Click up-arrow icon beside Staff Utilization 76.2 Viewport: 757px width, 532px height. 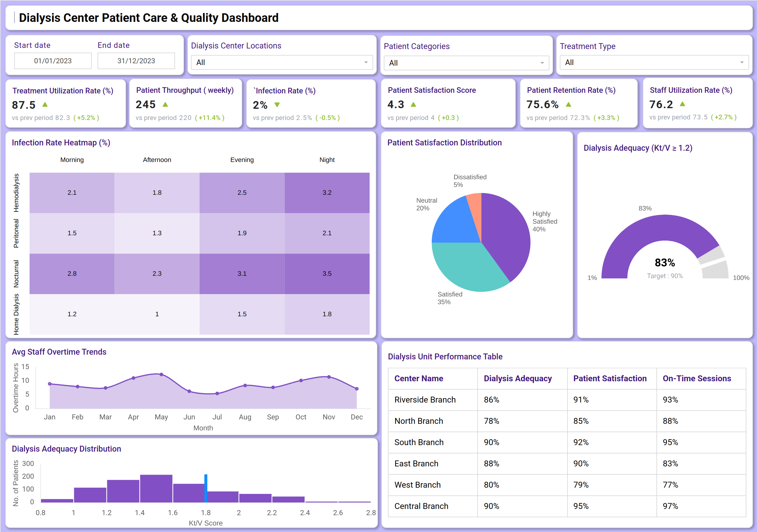[682, 104]
